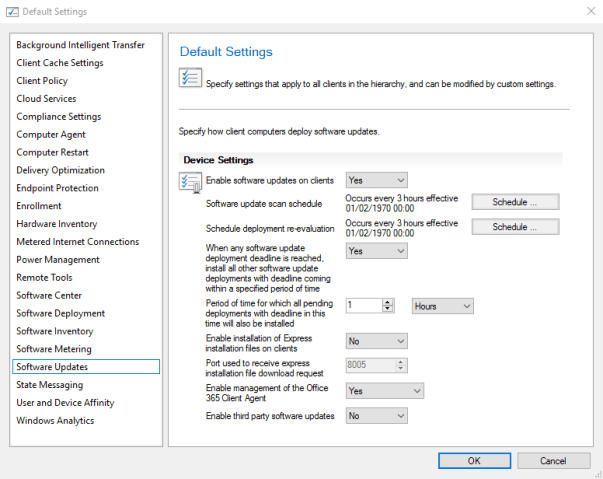Confirm settings with the OK button
The image size is (603, 479).
pos(475,461)
